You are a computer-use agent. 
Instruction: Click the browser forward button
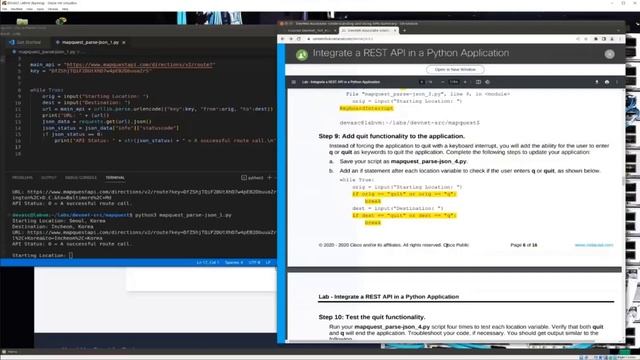(291, 39)
